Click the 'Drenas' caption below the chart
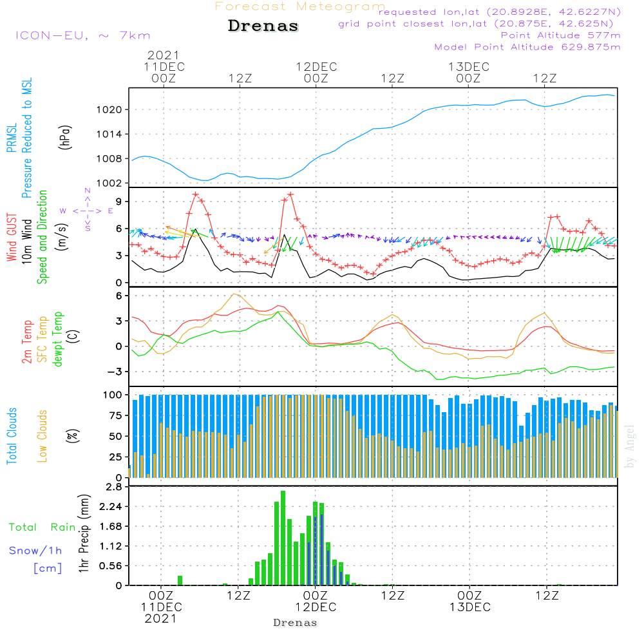 click(296, 623)
